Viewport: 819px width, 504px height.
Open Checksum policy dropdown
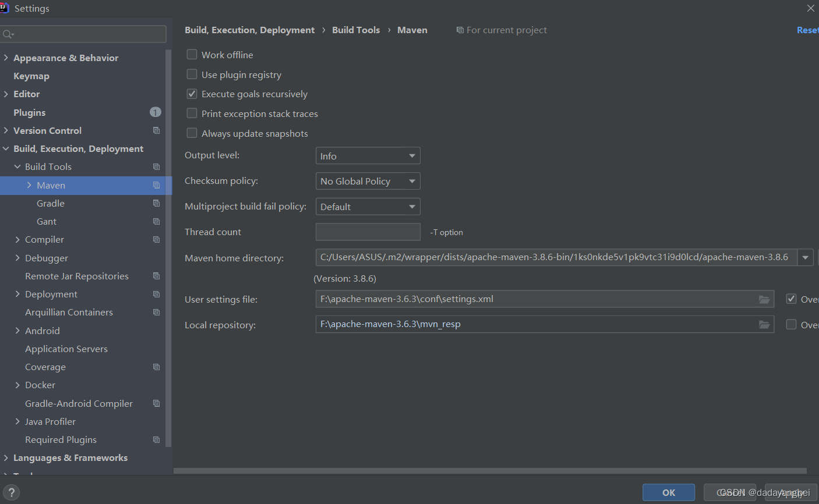pos(368,181)
